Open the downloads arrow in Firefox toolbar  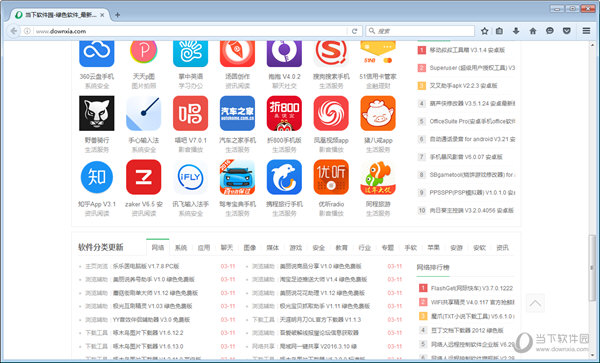516,31
